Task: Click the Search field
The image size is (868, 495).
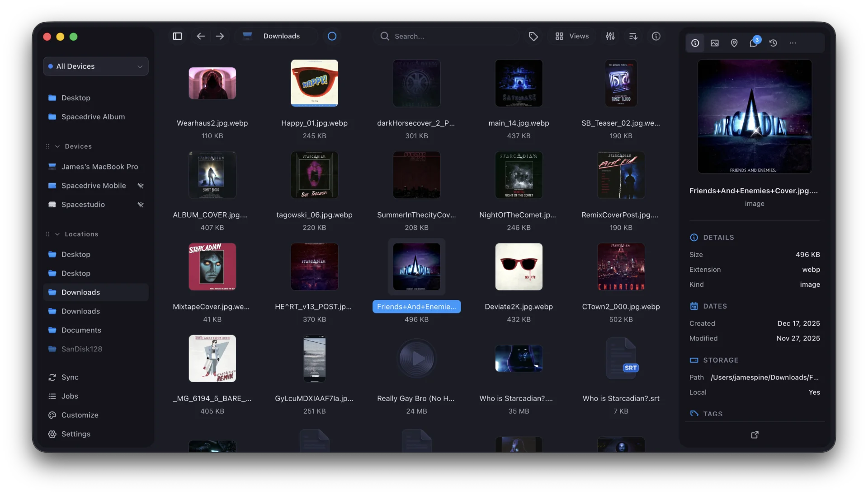Action: click(445, 36)
